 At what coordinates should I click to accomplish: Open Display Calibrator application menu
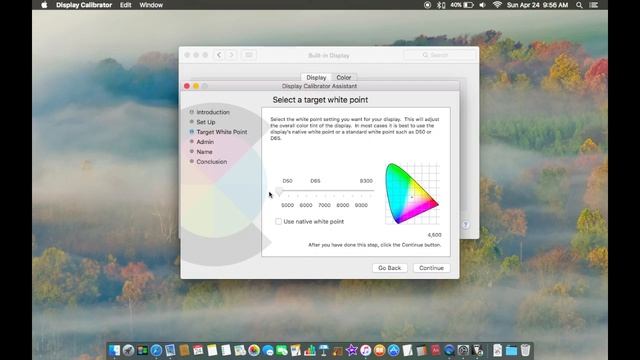coord(84,5)
